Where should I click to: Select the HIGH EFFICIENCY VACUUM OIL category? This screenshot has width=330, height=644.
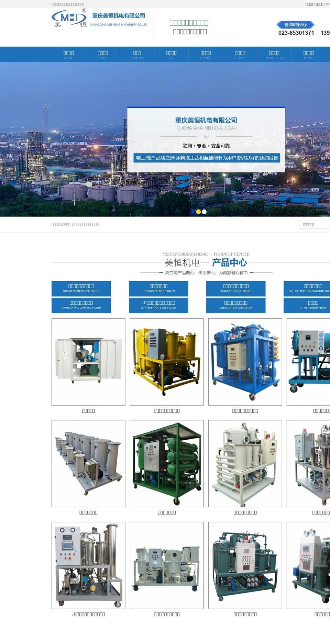coord(307,289)
